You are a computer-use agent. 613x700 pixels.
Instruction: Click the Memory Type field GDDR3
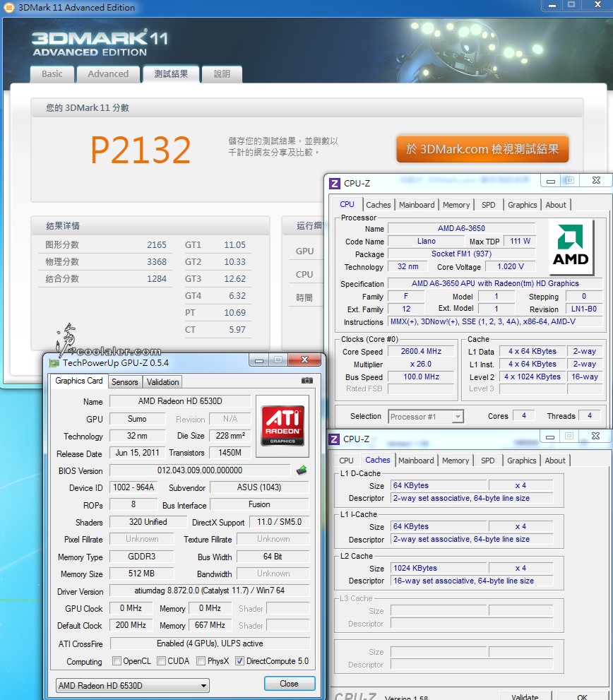click(x=141, y=556)
